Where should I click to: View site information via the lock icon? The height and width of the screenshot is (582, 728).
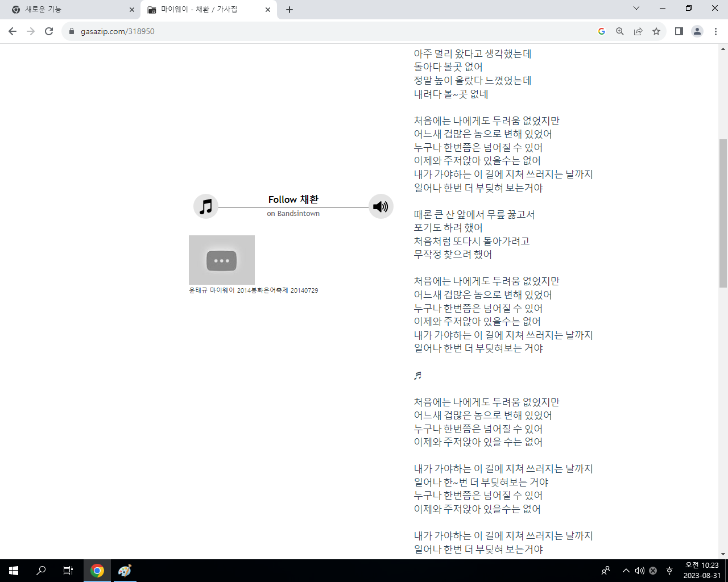pyautogui.click(x=71, y=31)
